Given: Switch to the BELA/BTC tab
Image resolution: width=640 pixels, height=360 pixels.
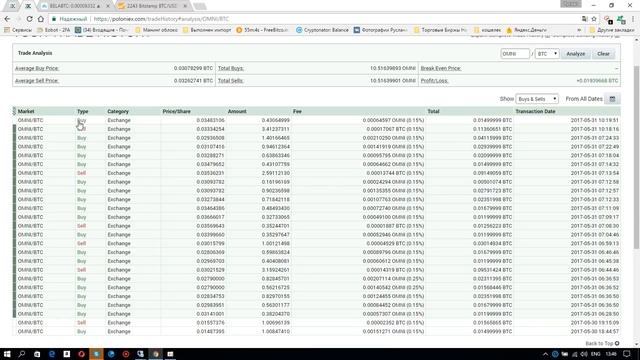Looking at the screenshot, I should click(x=74, y=6).
